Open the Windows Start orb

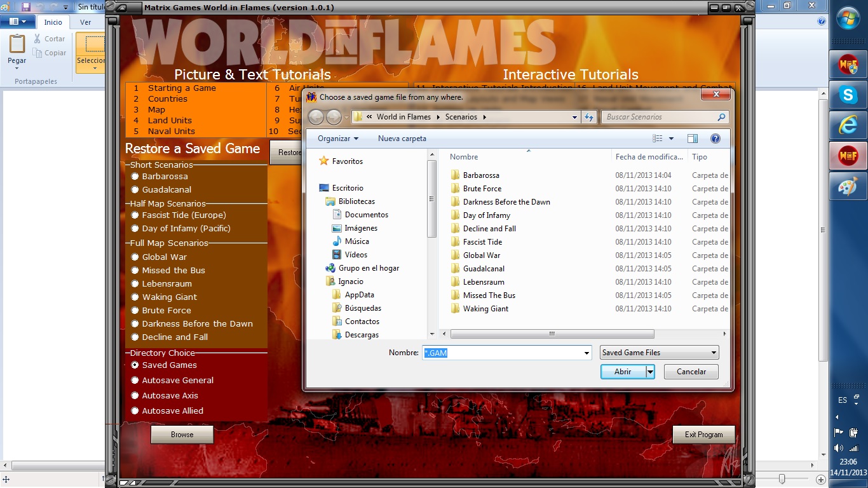click(x=848, y=18)
